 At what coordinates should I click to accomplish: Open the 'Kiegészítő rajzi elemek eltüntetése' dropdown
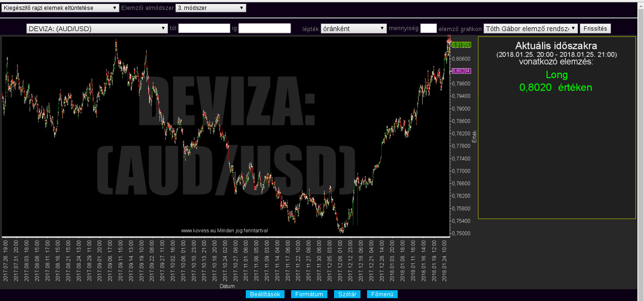tap(60, 8)
